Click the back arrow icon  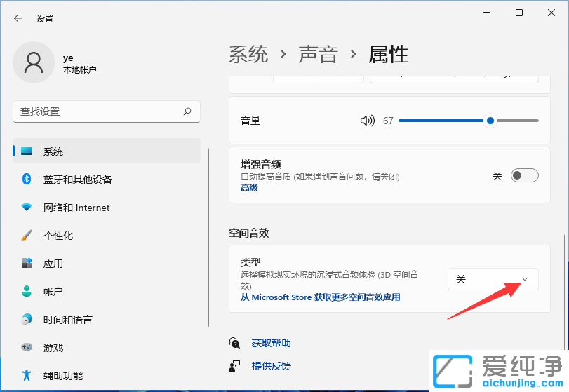(x=18, y=18)
